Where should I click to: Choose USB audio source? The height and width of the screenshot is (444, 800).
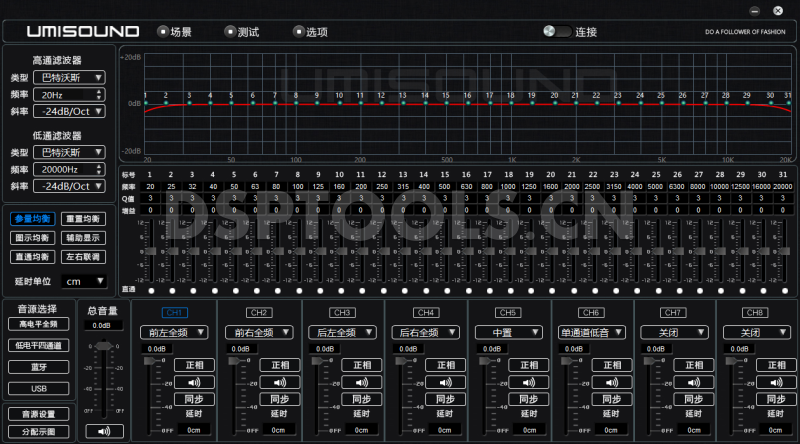click(x=39, y=388)
